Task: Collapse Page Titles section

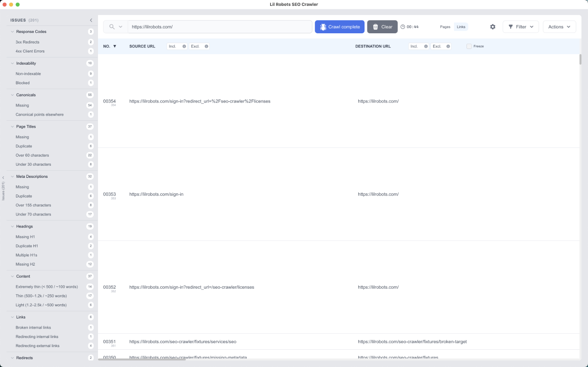Action: [13, 127]
